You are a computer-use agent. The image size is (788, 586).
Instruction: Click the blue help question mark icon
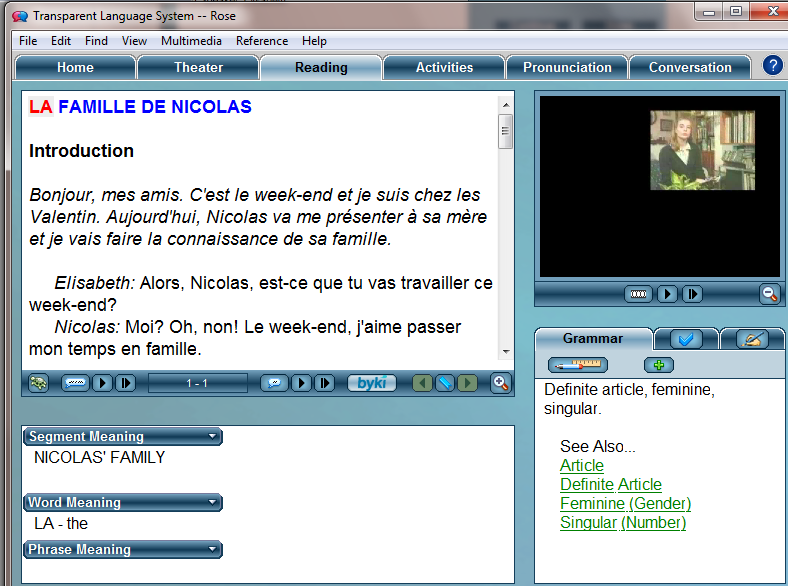pos(772,66)
